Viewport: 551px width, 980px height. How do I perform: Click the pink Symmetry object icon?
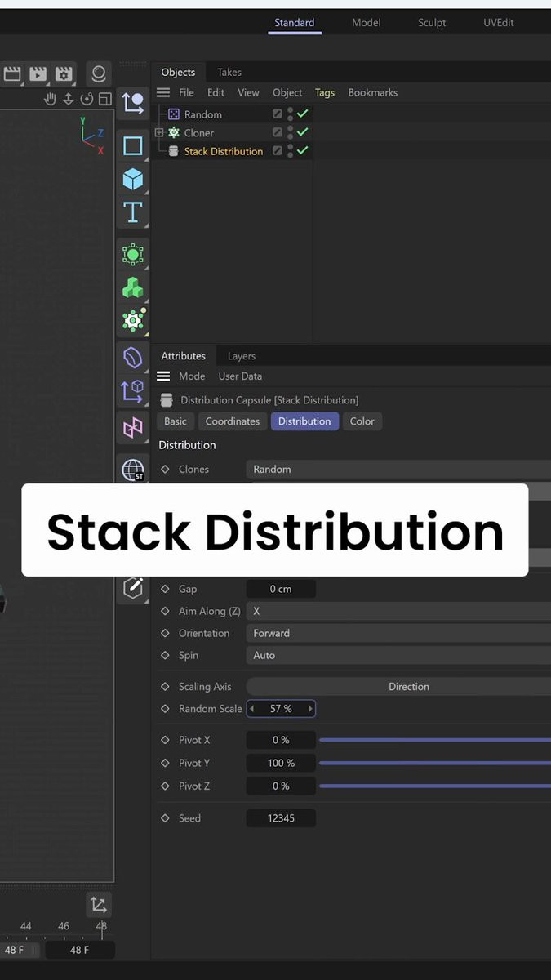(x=132, y=427)
